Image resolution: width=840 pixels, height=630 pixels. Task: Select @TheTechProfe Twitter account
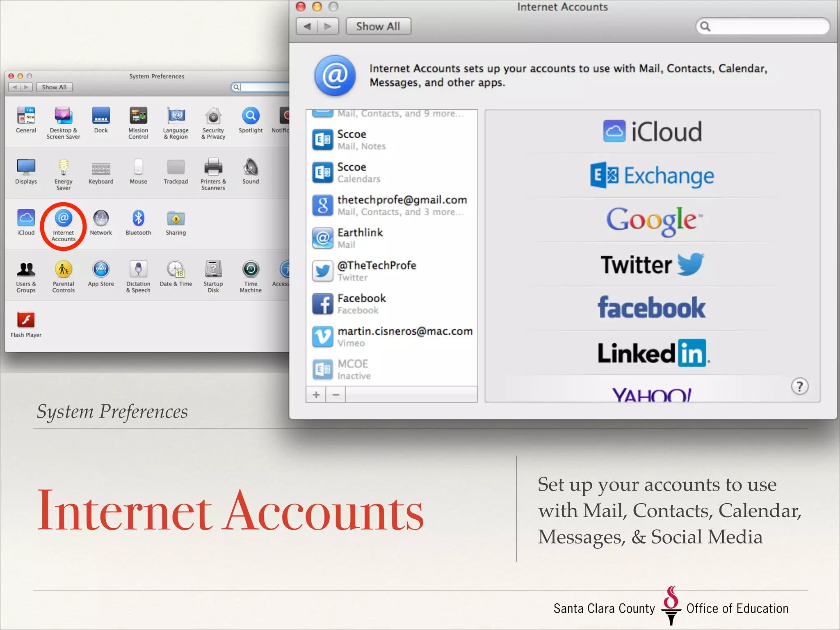pyautogui.click(x=392, y=271)
